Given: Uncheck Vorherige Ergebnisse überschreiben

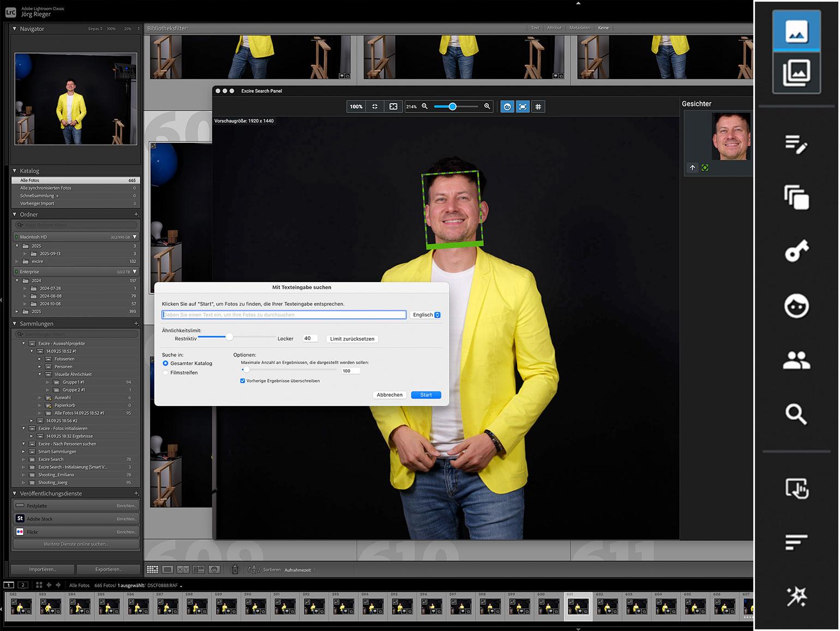Looking at the screenshot, I should pyautogui.click(x=243, y=381).
